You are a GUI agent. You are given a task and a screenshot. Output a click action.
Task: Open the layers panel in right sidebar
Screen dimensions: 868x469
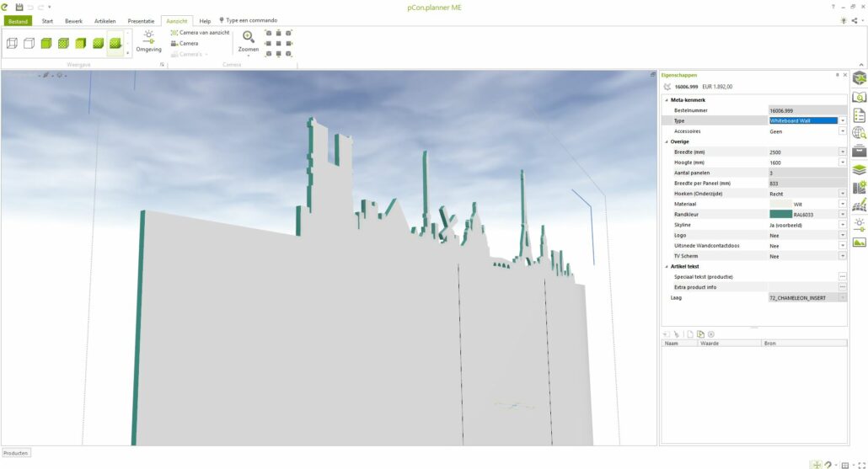(859, 169)
